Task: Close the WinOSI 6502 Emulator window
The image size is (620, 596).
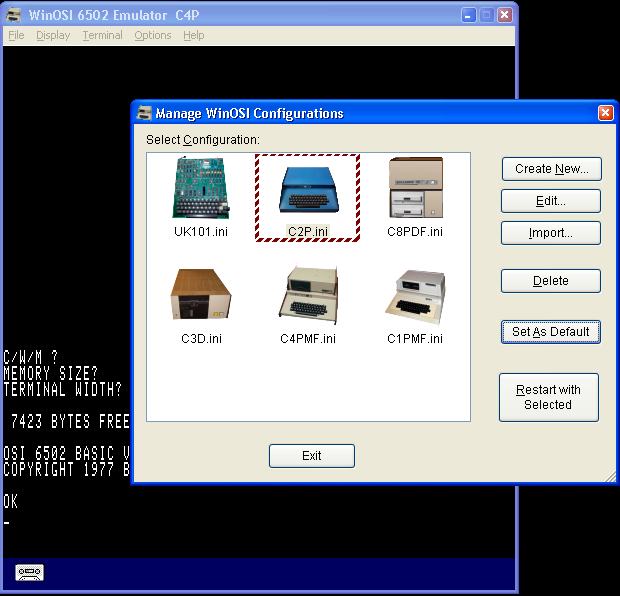Action: pos(505,15)
